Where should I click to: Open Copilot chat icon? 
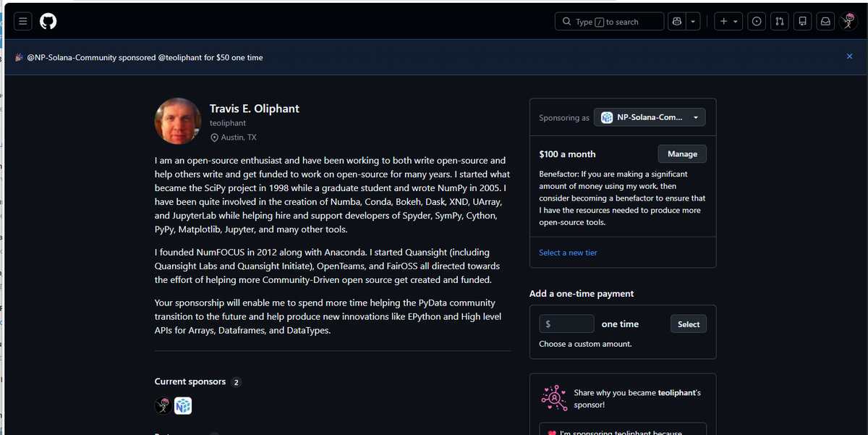click(676, 22)
